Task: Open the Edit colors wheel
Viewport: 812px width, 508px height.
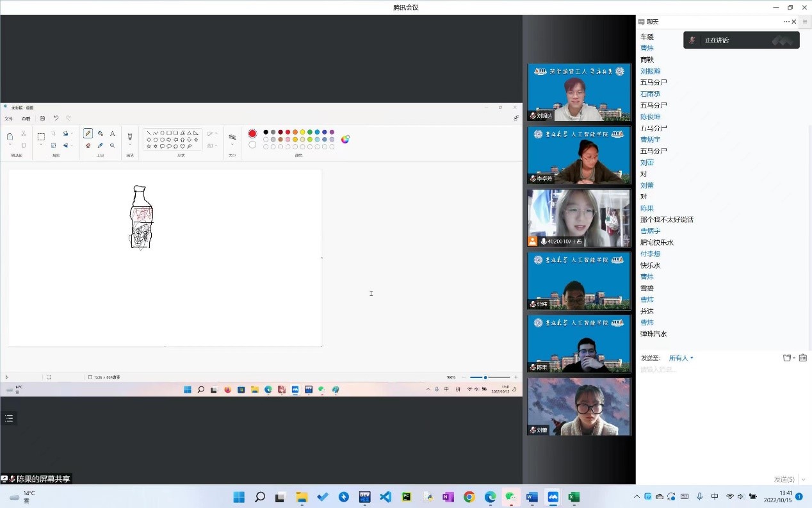Action: tap(345, 139)
